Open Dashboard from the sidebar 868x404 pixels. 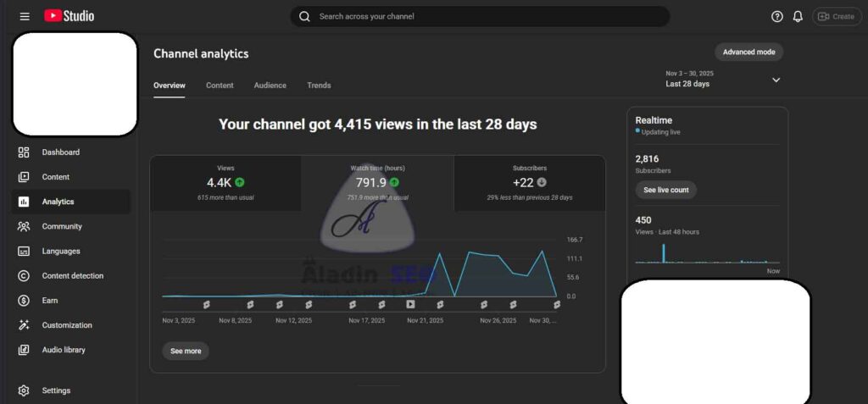pyautogui.click(x=60, y=152)
